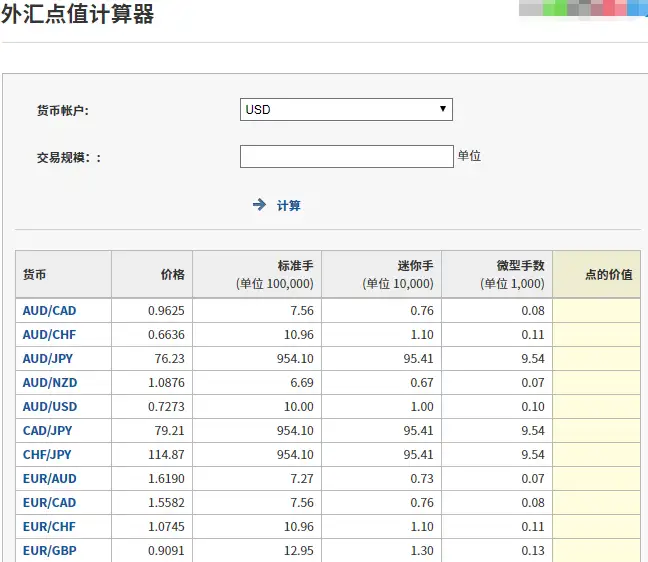648x562 pixels.
Task: Select the EUR/CAD price 1.5582
Action: (166, 502)
